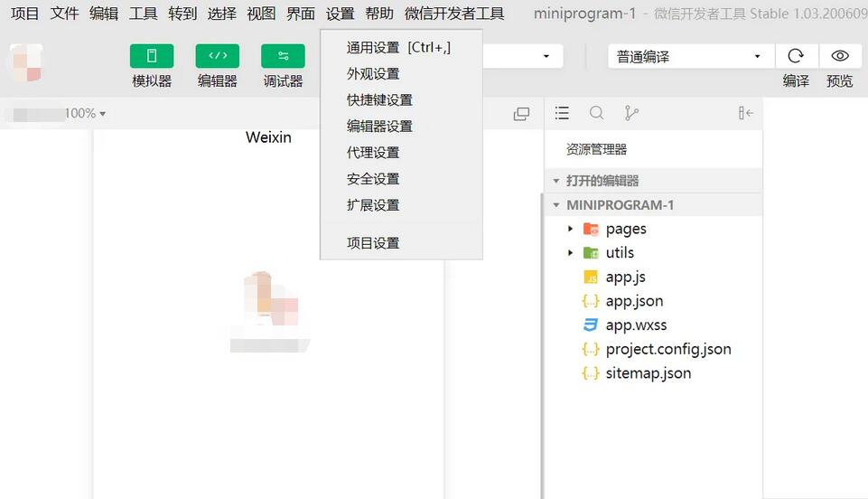Image resolution: width=868 pixels, height=499 pixels.
Task: Expand the utils folder arrow
Action: click(570, 252)
